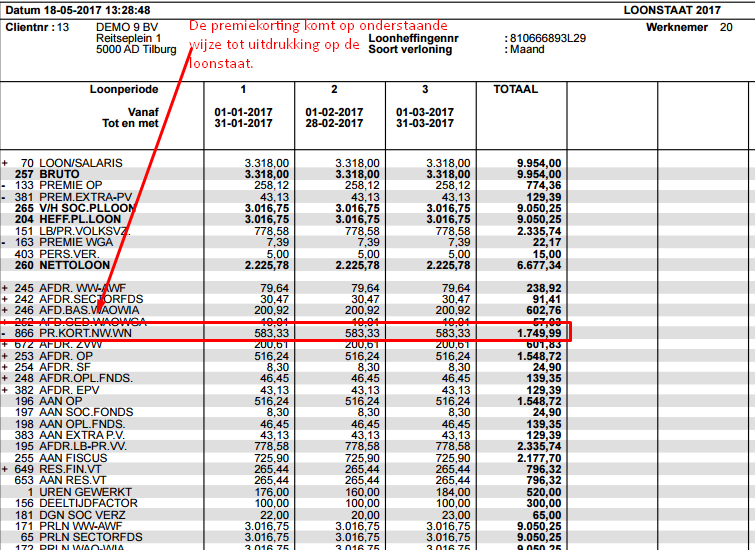Click the period 3 end date 31-03-2017
This screenshot has width=755, height=550.
pos(425,123)
